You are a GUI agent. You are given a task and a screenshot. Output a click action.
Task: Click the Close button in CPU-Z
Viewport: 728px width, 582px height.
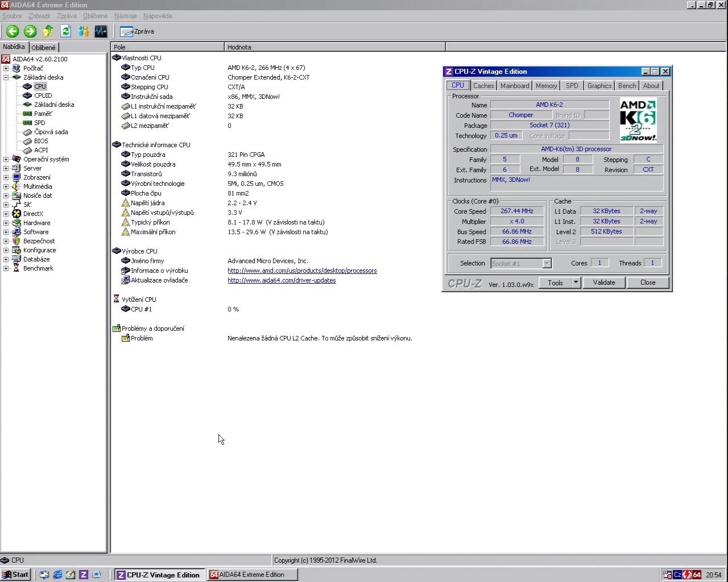click(x=648, y=282)
